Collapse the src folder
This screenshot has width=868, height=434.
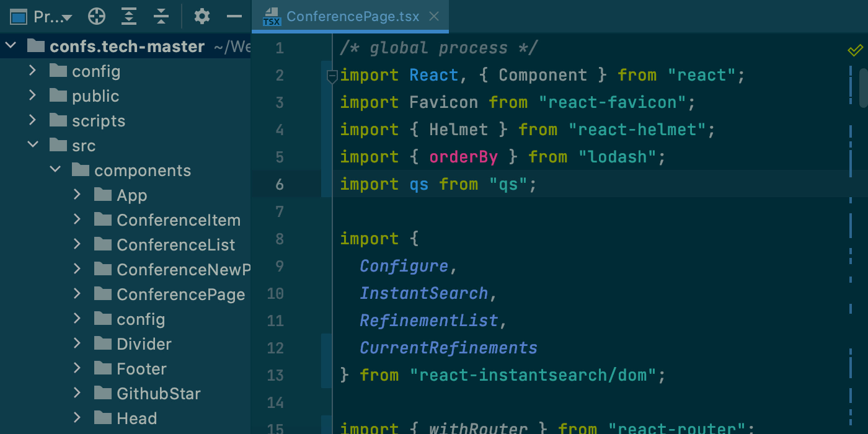[x=33, y=145]
